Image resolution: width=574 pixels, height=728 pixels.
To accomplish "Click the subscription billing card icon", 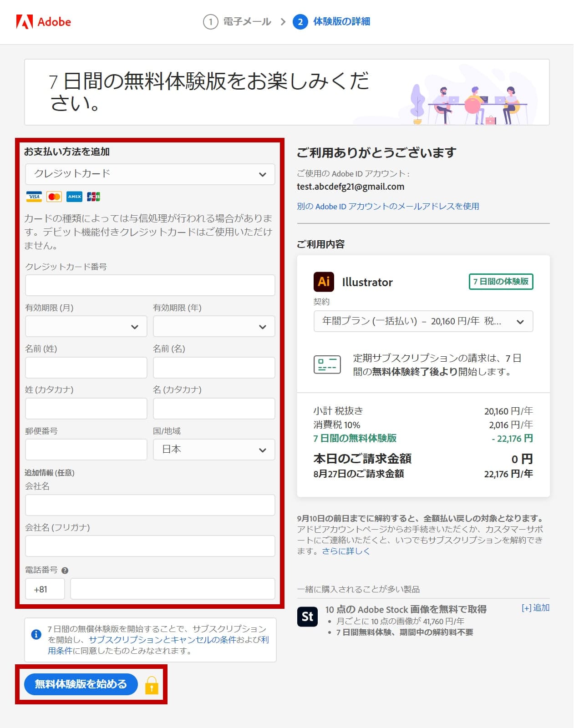I will [x=327, y=364].
